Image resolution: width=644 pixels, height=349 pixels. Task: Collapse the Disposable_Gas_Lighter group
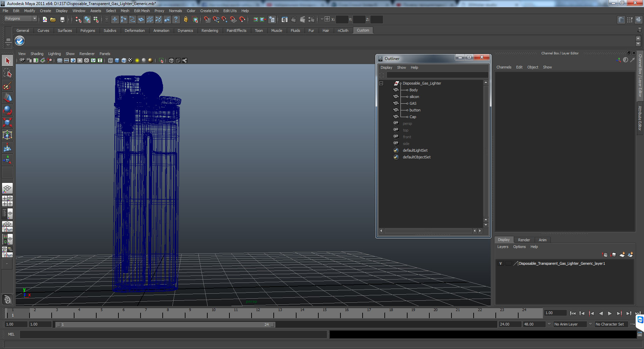click(381, 83)
